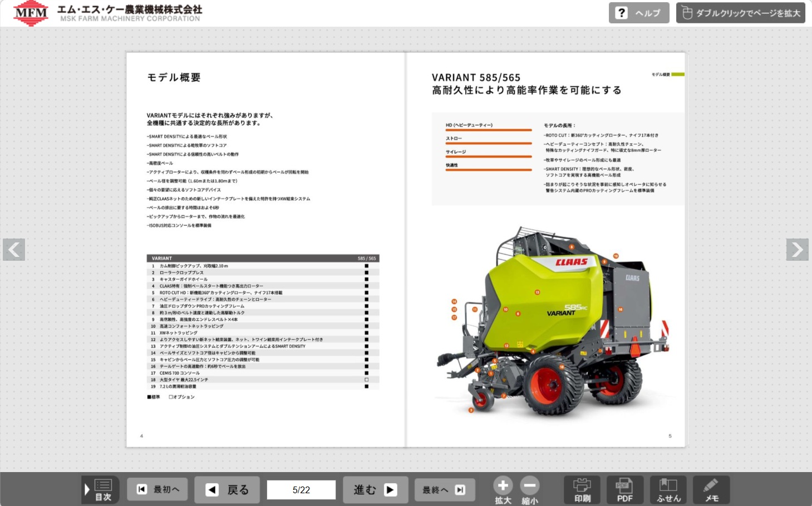Click the モデルの長所 heading text
The image size is (812, 506).
(559, 126)
